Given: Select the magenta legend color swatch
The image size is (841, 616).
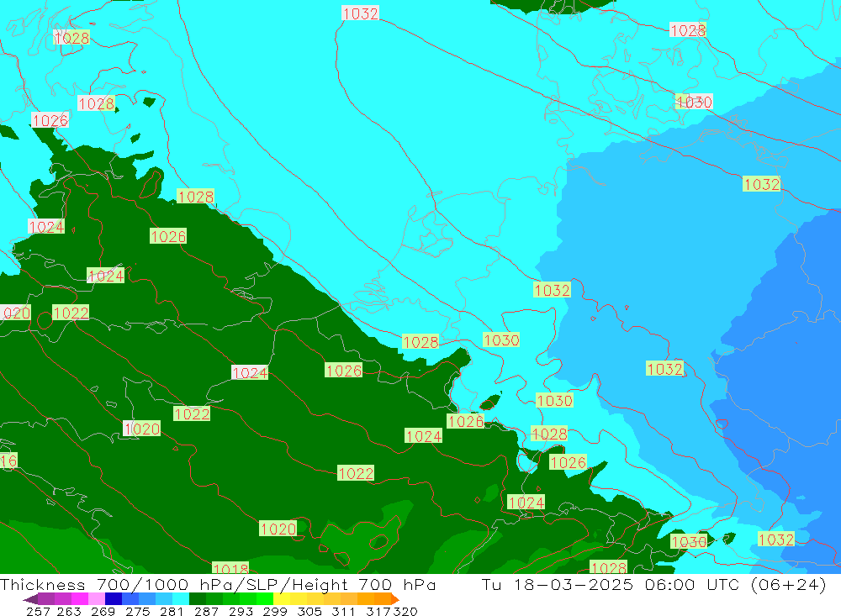Looking at the screenshot, I should (79, 599).
